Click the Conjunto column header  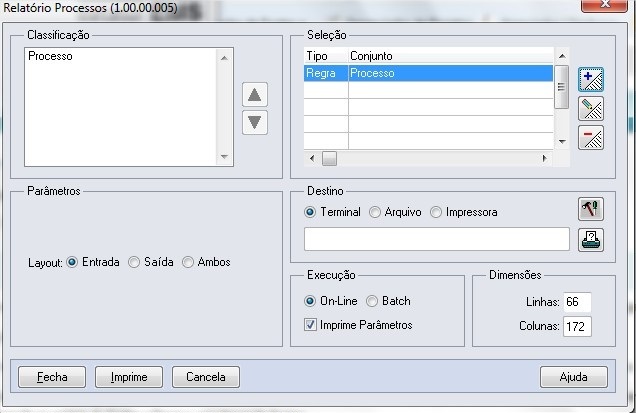pyautogui.click(x=451, y=56)
